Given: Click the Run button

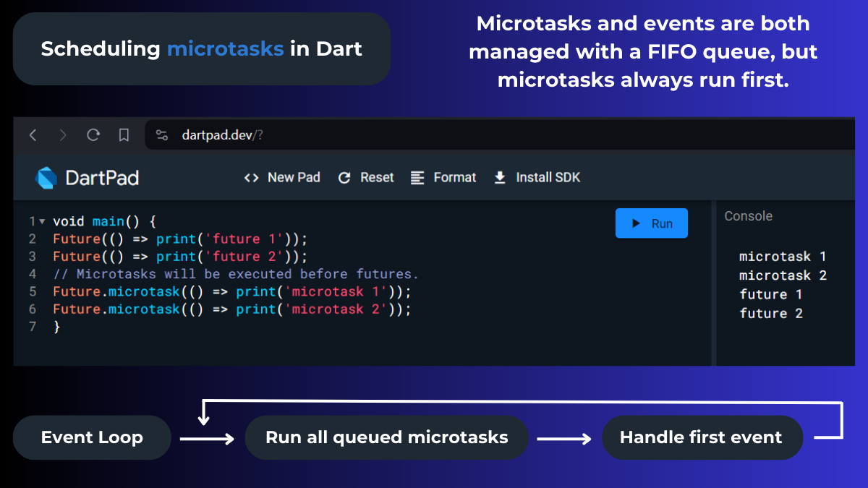Looking at the screenshot, I should click(651, 223).
